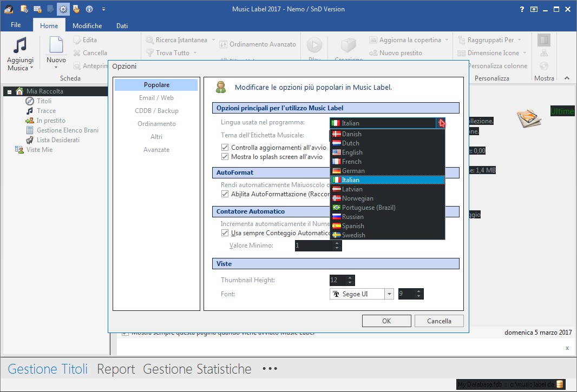Viewport: 577px width, 392px height.
Task: Increase Thumbnail Height with the spinner up arrow
Action: click(x=350, y=277)
